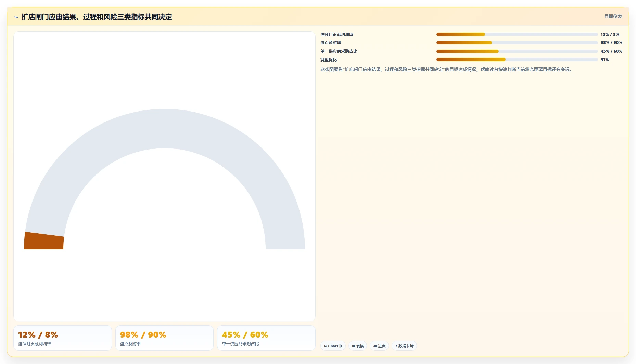Click the 盘点及时率 label in the progress list
636x364 pixels.
331,43
